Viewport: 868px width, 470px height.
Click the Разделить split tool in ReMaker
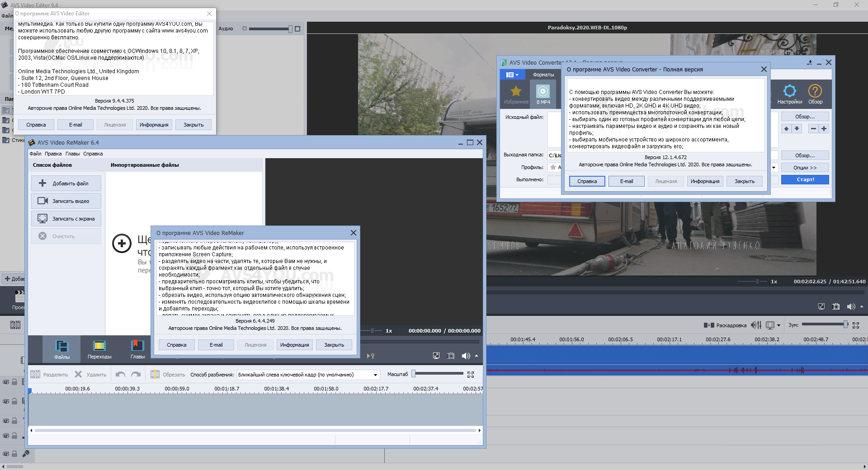point(49,375)
